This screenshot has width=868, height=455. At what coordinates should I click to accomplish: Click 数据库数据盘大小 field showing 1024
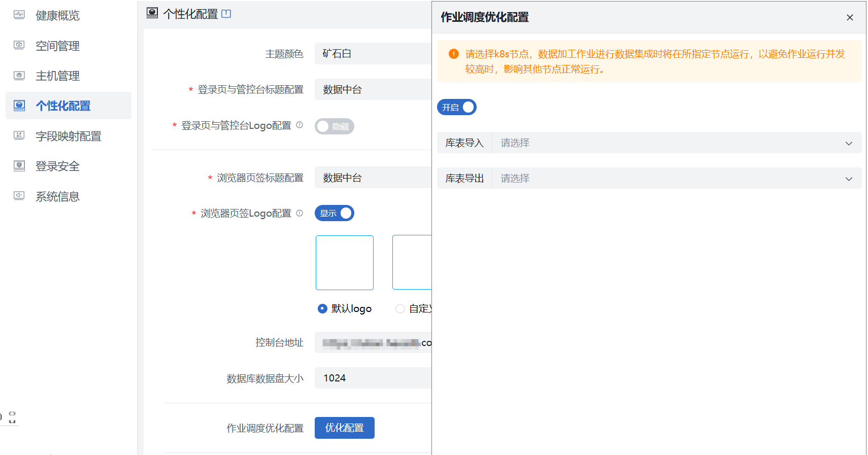click(x=373, y=378)
